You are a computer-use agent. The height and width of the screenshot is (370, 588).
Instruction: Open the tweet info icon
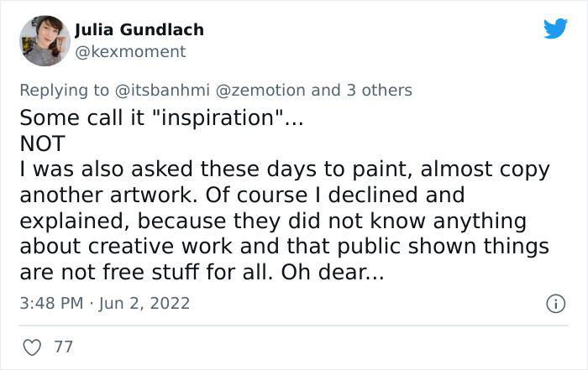pyautogui.click(x=554, y=303)
